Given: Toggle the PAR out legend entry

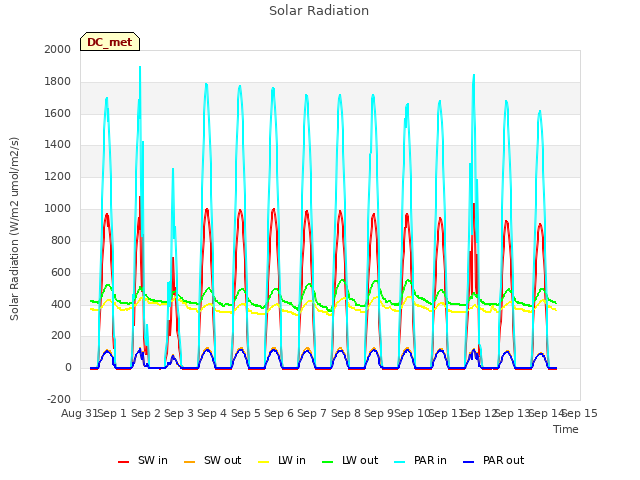Looking at the screenshot, I should coord(494,460).
